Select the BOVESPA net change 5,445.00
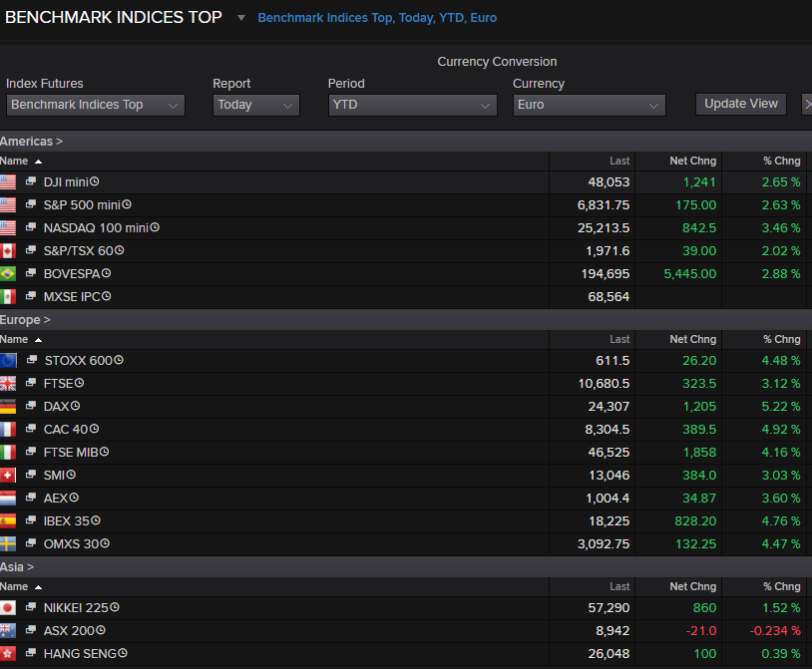The height and width of the screenshot is (669, 812). point(690,274)
